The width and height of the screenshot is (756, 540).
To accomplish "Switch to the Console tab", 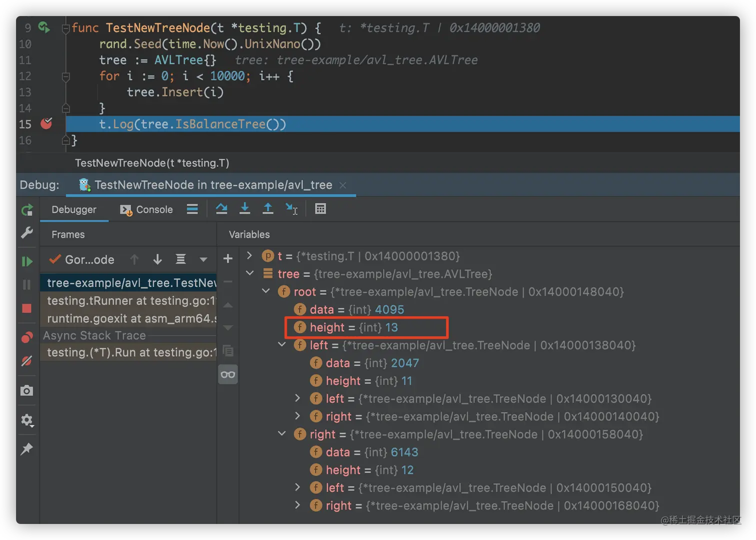I will [146, 210].
